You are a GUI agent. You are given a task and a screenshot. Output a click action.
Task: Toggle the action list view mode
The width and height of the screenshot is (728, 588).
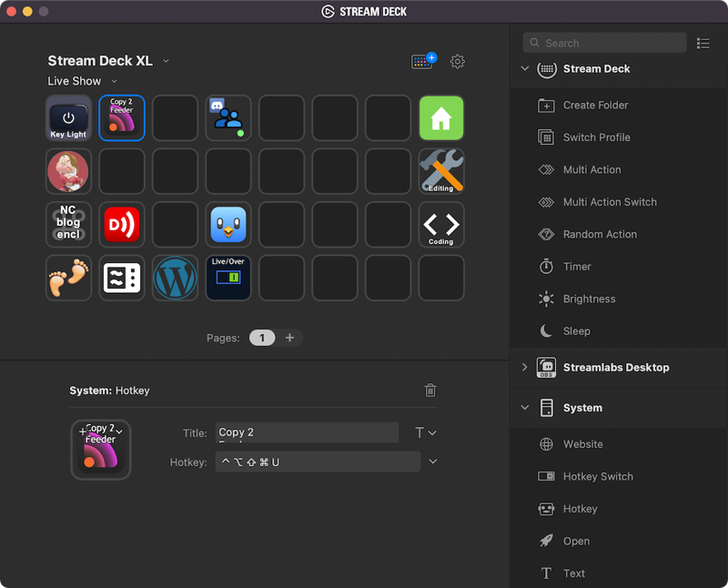(703, 43)
